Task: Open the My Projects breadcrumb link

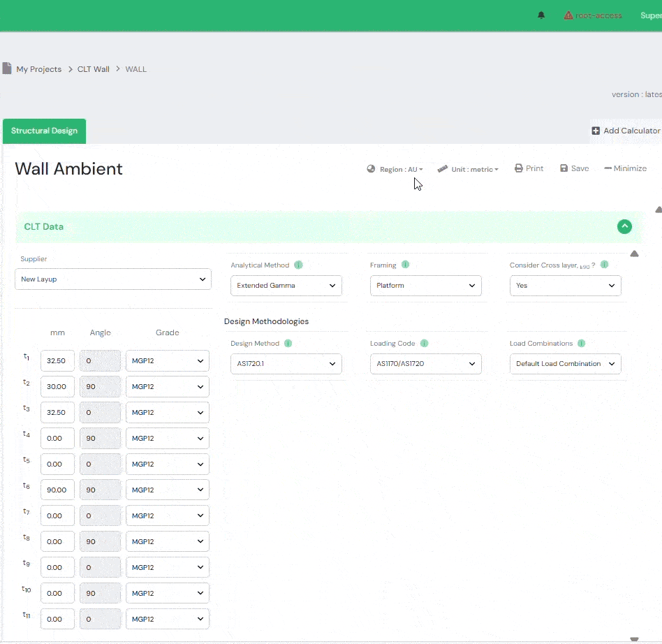Action: click(x=38, y=69)
